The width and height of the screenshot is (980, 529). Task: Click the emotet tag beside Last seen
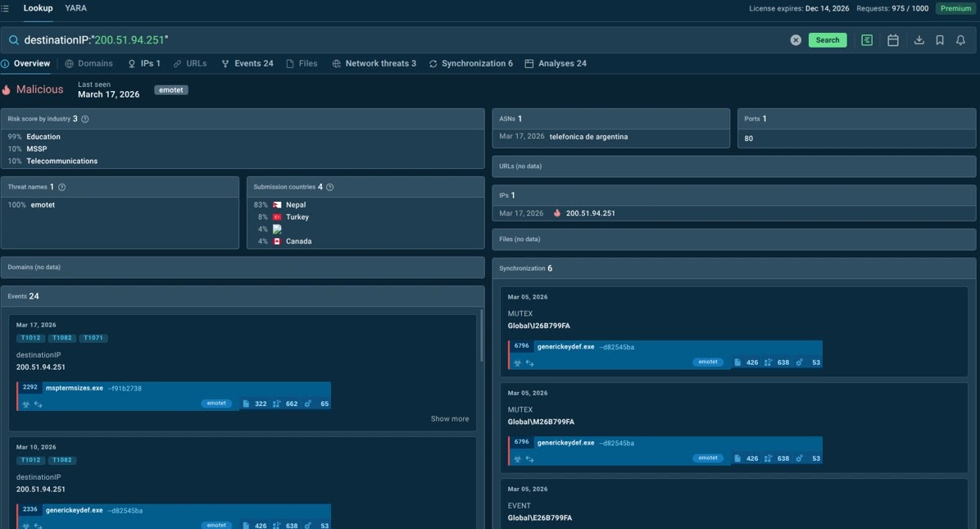pos(171,90)
